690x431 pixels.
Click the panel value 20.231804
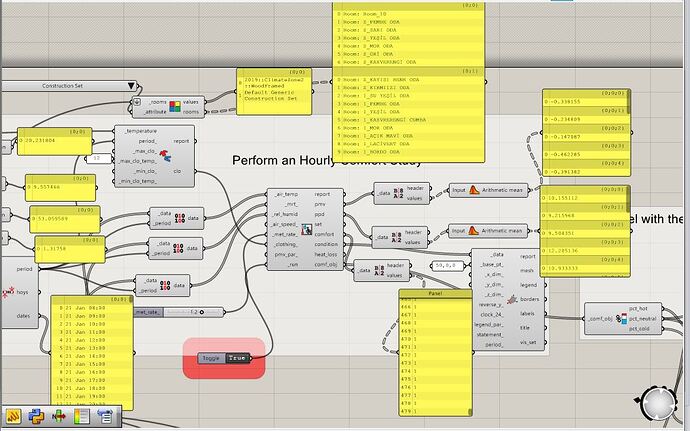point(40,140)
